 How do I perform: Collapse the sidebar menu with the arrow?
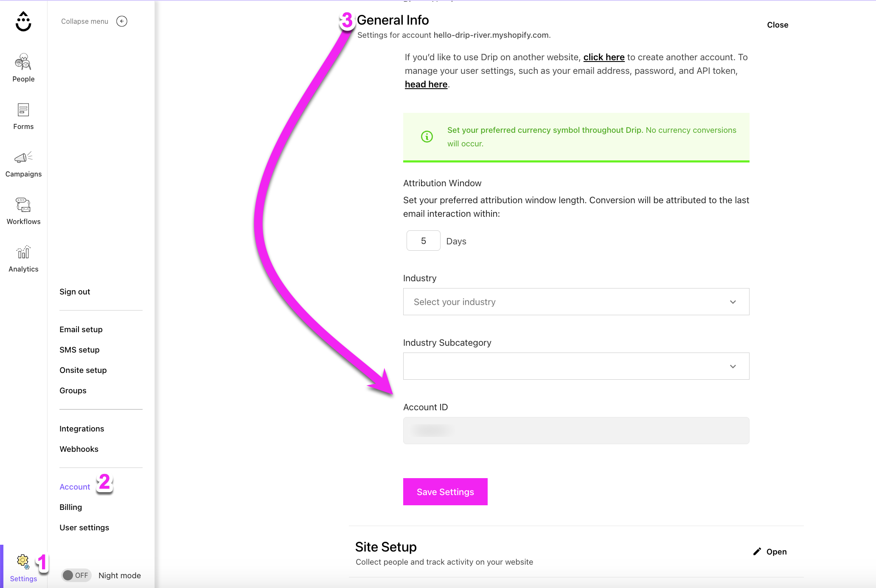(x=121, y=21)
